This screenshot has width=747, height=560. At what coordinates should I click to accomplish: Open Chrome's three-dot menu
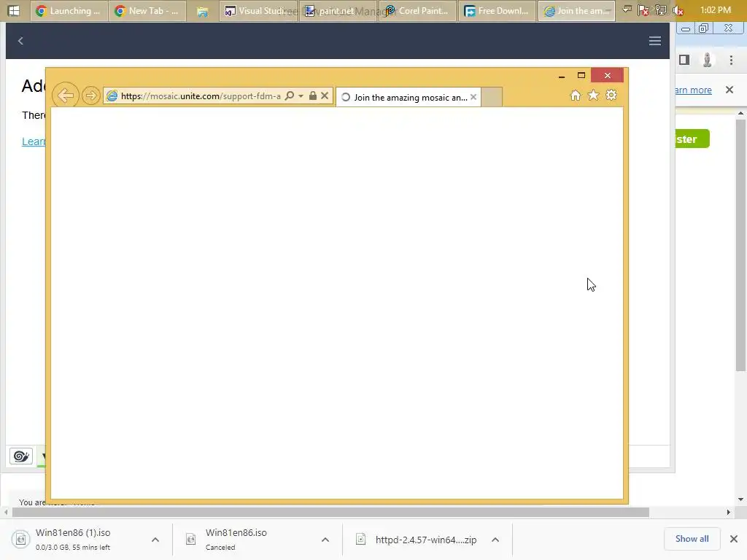pyautogui.click(x=731, y=60)
